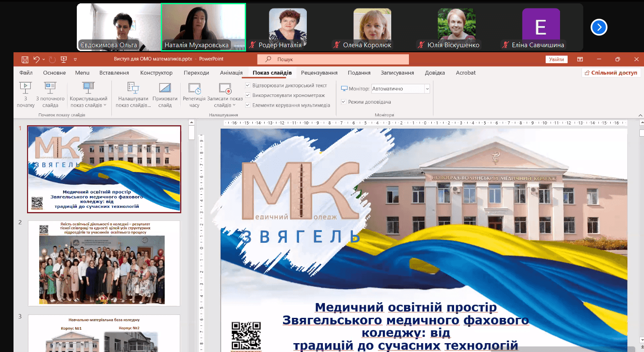The width and height of the screenshot is (644, 352).
Task: Switch to the Записування tab
Action: tap(397, 73)
